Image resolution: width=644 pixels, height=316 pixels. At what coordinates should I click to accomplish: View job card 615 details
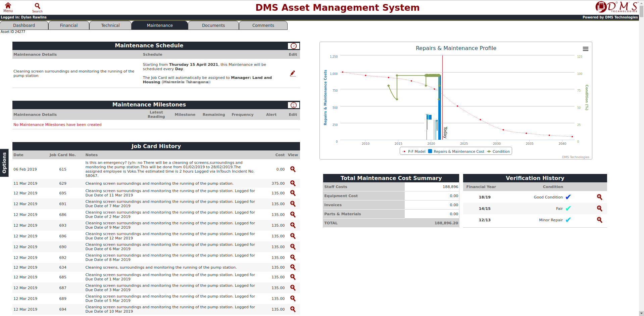293,169
